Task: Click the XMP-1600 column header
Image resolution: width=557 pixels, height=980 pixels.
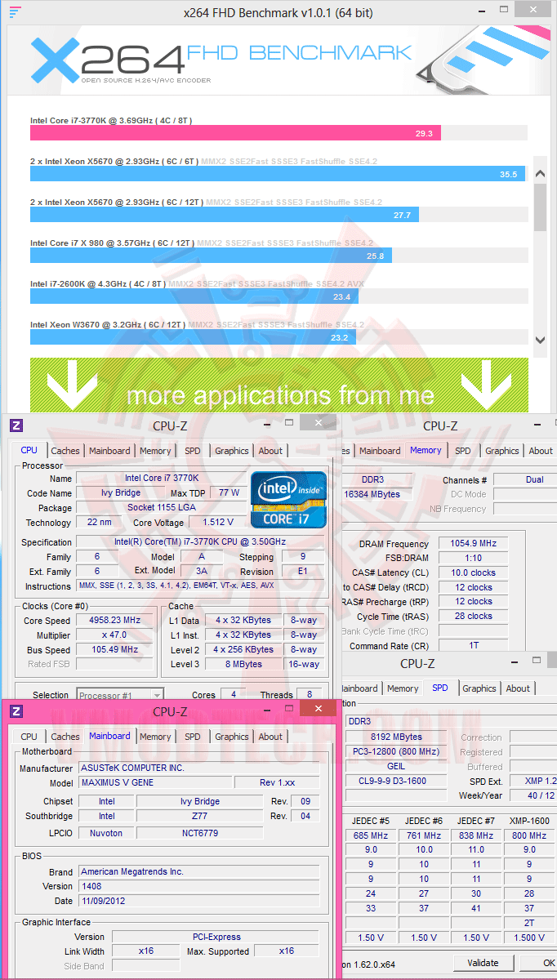Action: [529, 820]
